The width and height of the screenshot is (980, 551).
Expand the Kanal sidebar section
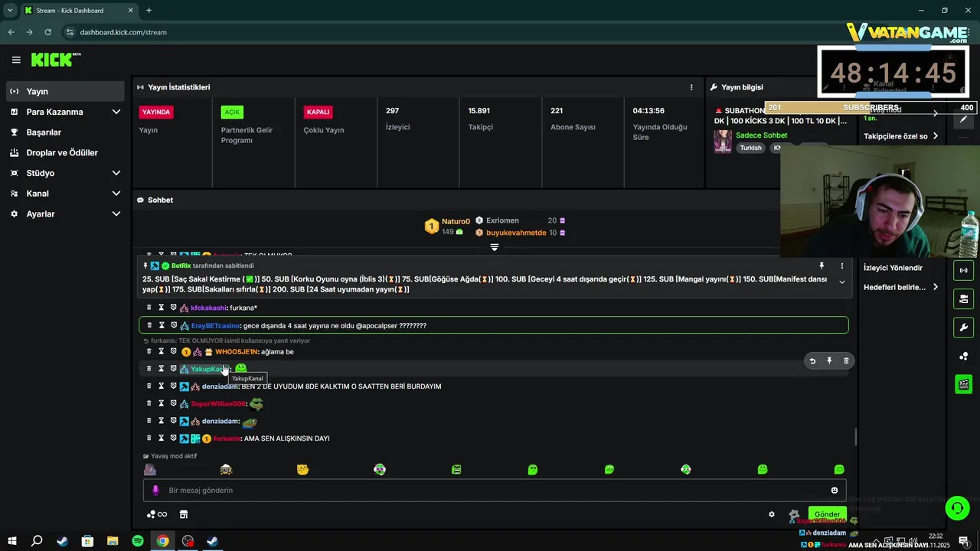tap(116, 194)
